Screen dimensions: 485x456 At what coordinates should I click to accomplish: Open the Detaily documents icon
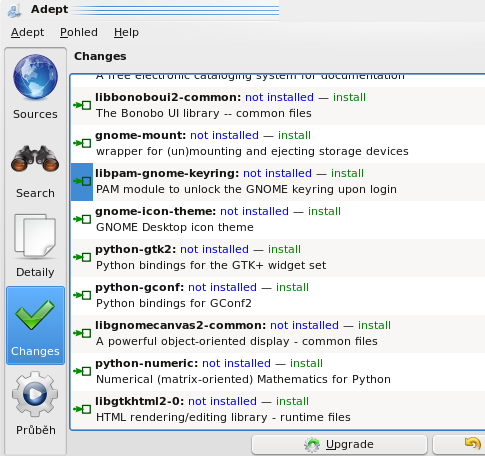point(35,236)
